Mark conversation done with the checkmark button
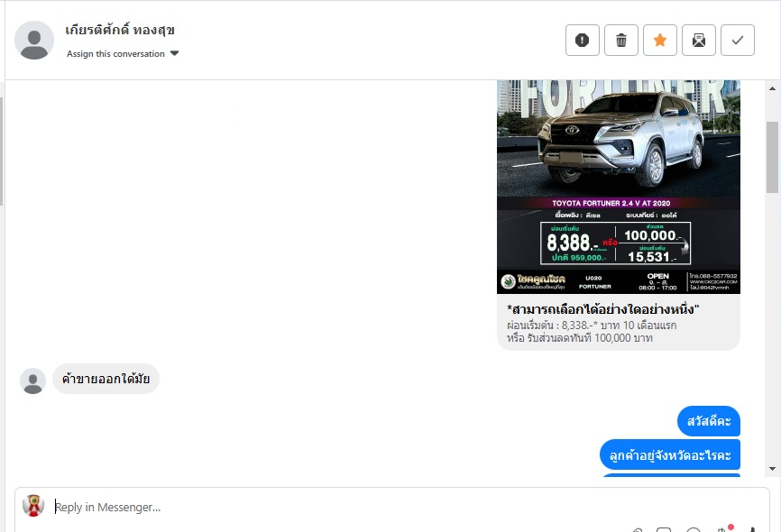Image resolution: width=781 pixels, height=532 pixels. (x=738, y=40)
